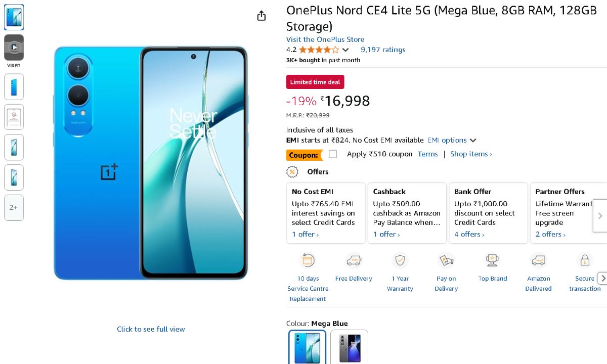Screen dimensions: 607x364
Task: Select the dark grey colour variant swatch
Action: [x=349, y=347]
